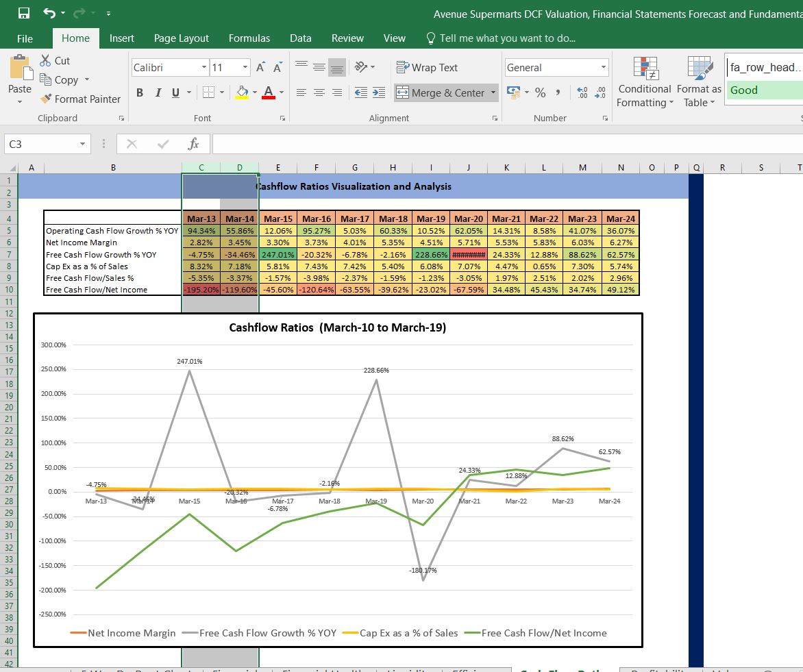Open Number dialog box launcher

pyautogui.click(x=605, y=119)
